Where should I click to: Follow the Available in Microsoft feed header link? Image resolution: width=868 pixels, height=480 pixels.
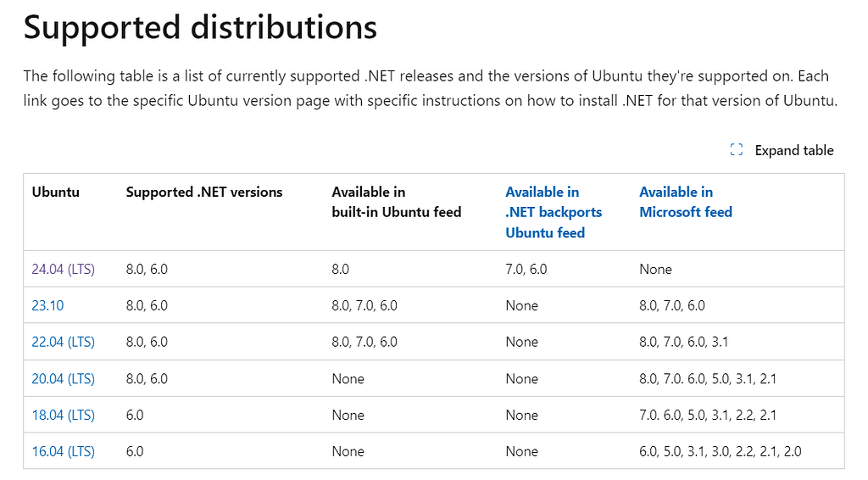click(686, 202)
